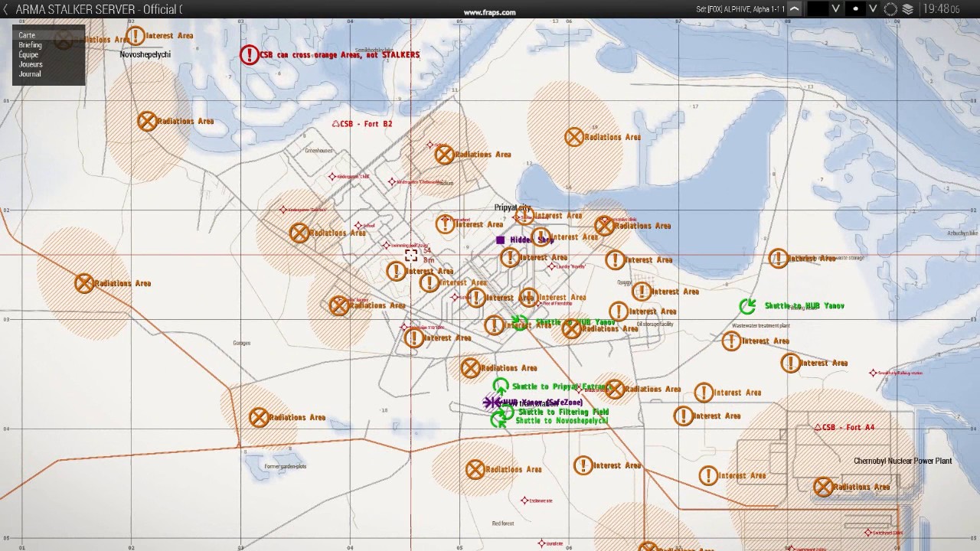
Task: Click the green Shuttle to Pripyat Entrance icon
Action: point(501,386)
